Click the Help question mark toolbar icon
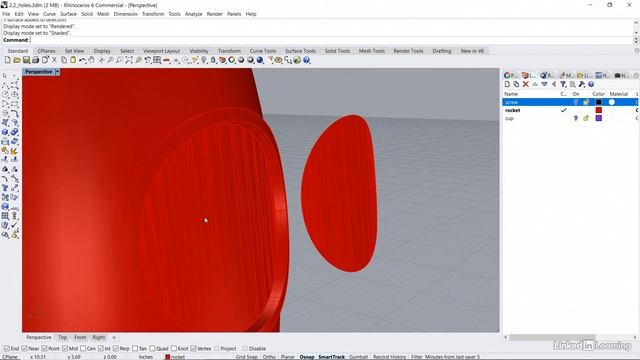 (x=306, y=60)
